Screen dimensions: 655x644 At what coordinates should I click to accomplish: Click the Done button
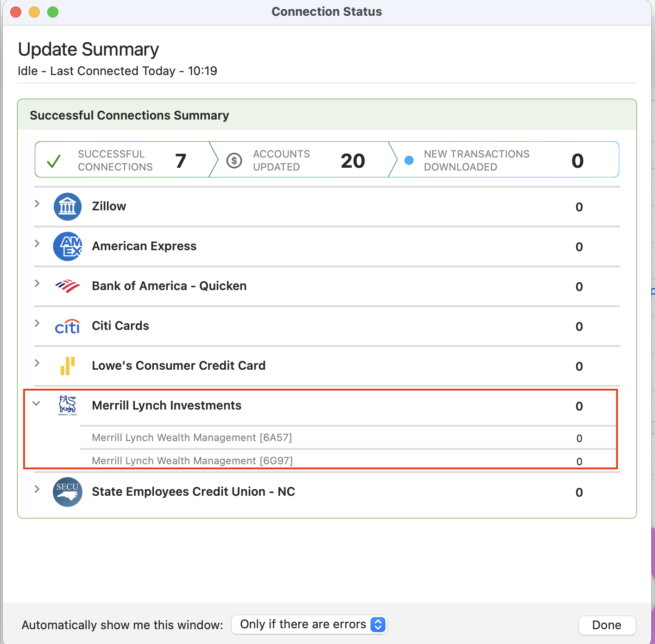pyautogui.click(x=607, y=625)
